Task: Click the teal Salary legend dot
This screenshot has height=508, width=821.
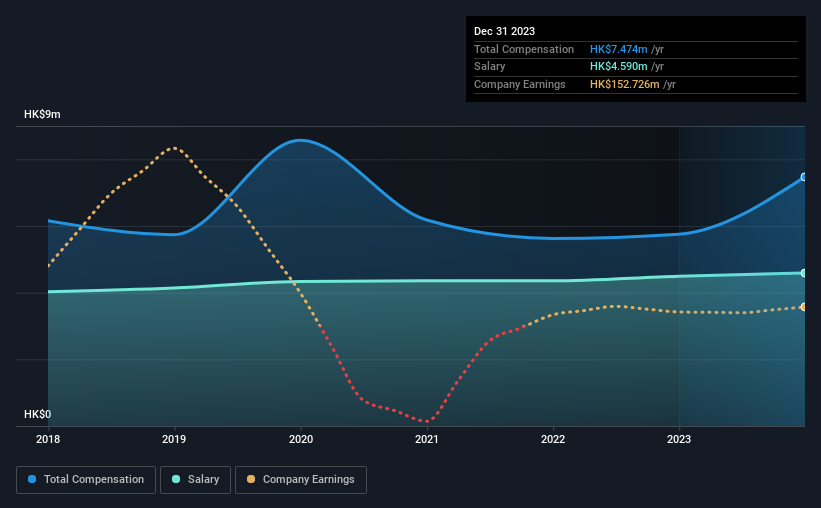Action: click(176, 479)
